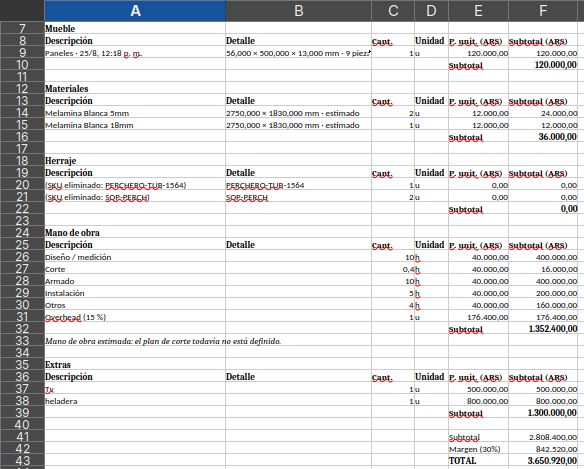Viewport: 584px width, 469px height.
Task: Select column B header
Action: (298, 11)
